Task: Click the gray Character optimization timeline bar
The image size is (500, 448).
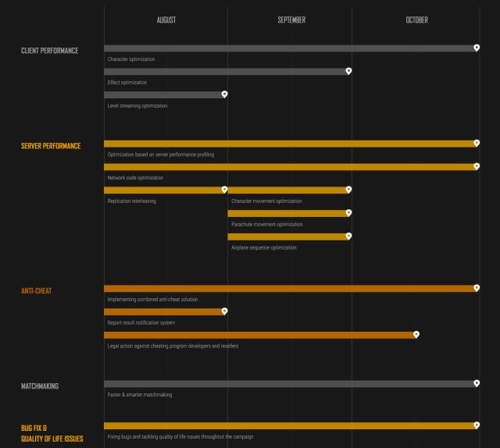Action: [290, 48]
